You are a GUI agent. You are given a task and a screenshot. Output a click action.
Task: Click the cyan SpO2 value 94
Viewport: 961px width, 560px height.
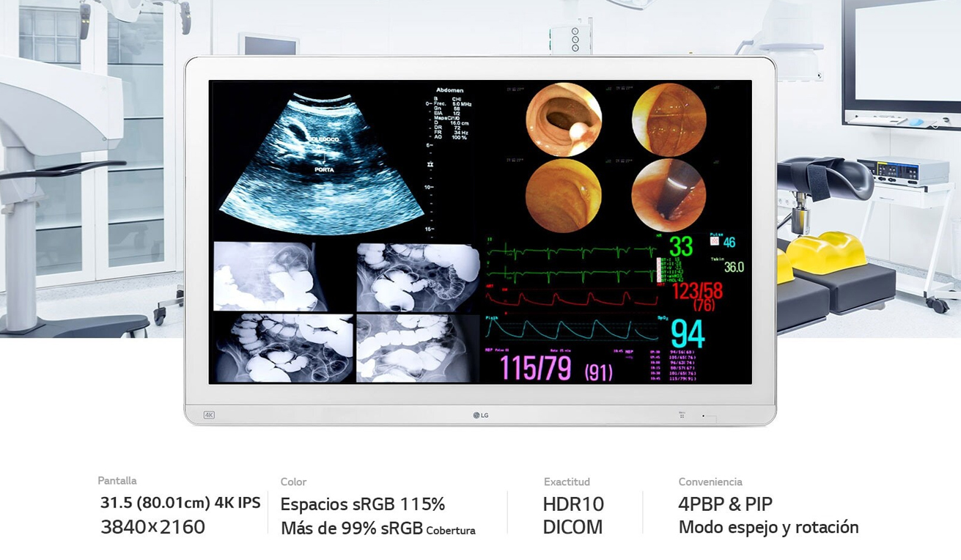[x=688, y=334]
